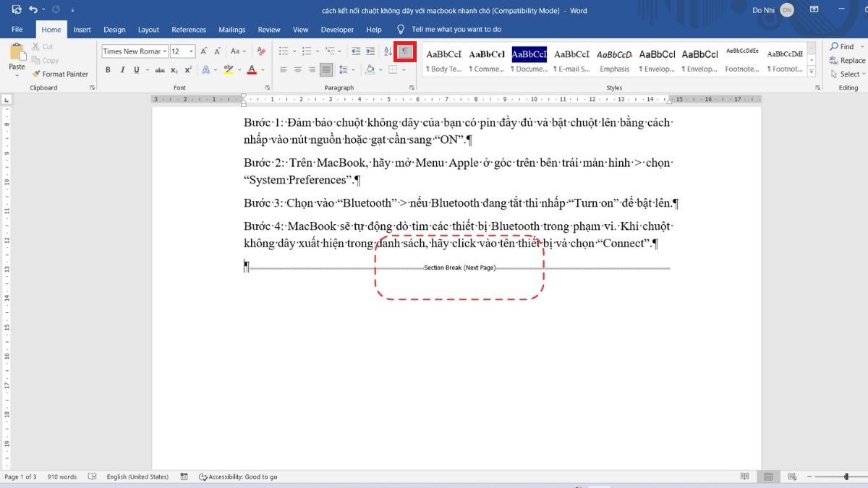Click the Replace icon in Editing group
The image size is (868, 488).
pyautogui.click(x=847, y=61)
